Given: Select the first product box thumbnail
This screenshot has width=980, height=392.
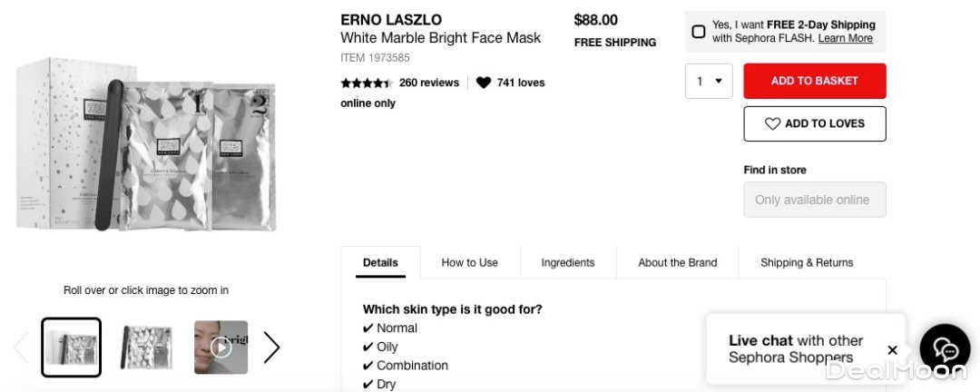Looking at the screenshot, I should pyautogui.click(x=71, y=348).
